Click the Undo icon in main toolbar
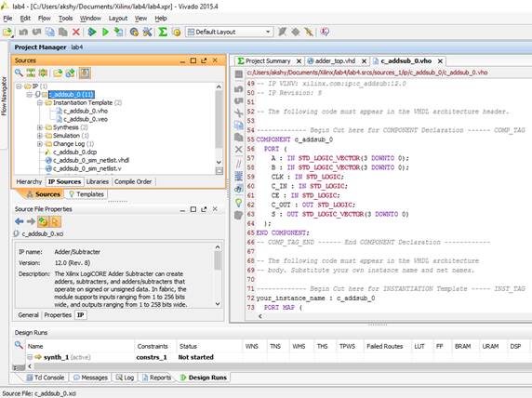 23,32
